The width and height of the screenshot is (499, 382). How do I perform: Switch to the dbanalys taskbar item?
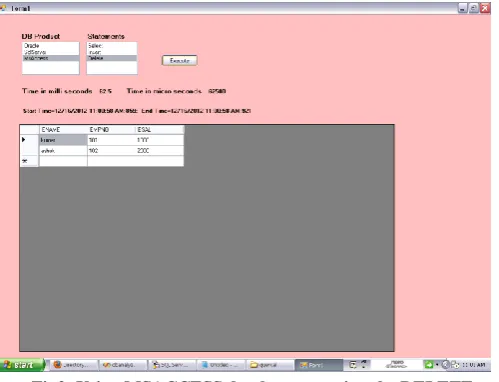(123, 365)
